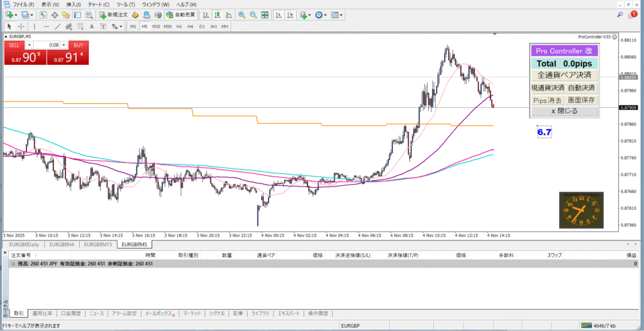Select the trendline drawing tool

click(58, 26)
